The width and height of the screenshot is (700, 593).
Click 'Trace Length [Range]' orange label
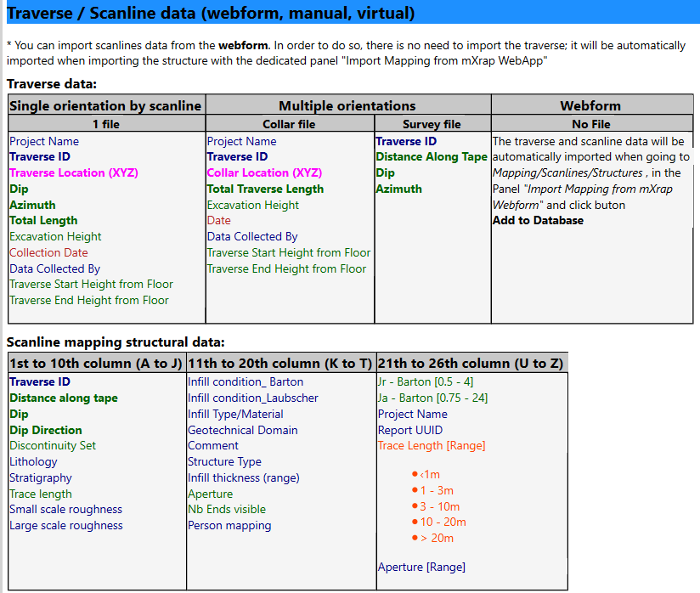click(433, 445)
